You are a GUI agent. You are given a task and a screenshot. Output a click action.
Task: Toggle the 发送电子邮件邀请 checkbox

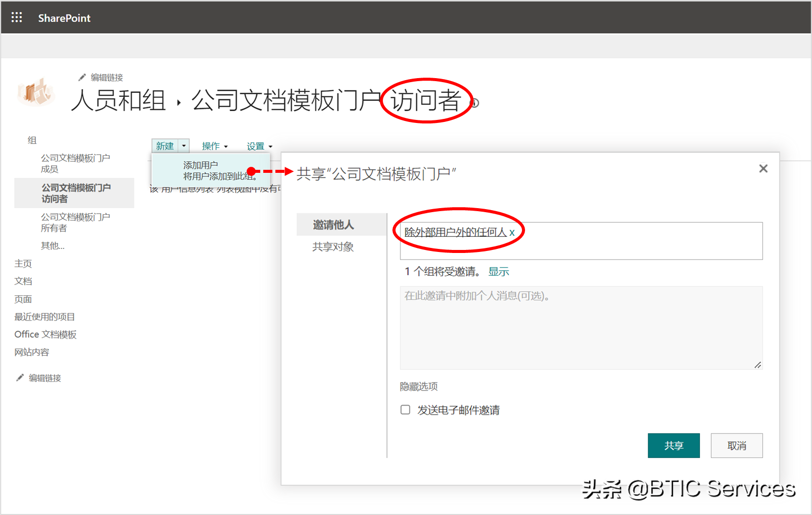pyautogui.click(x=405, y=410)
